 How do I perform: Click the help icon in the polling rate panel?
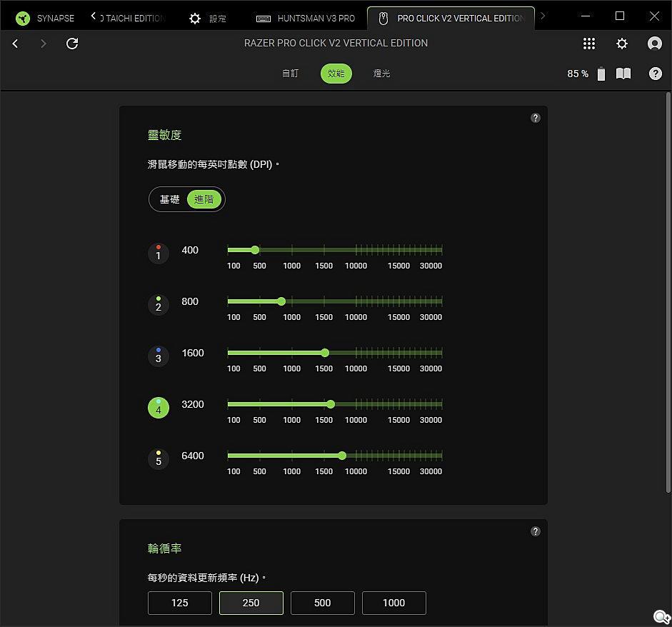click(536, 531)
